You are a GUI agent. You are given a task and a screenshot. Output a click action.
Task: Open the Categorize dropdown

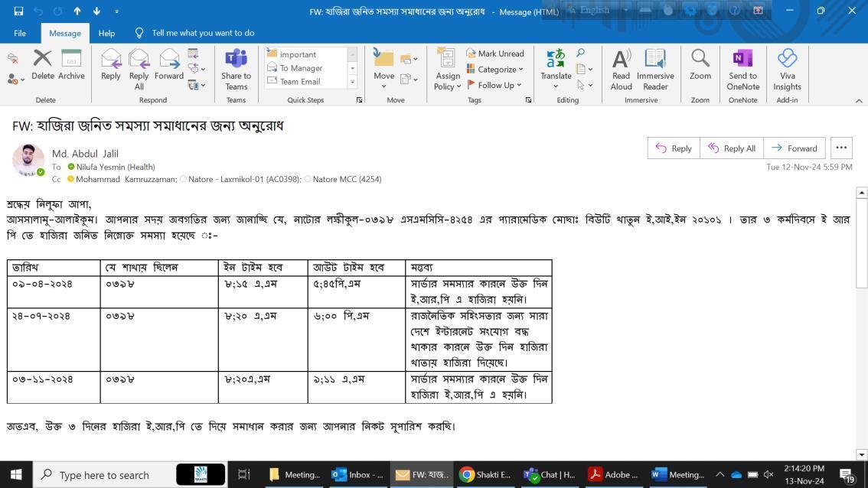494,69
